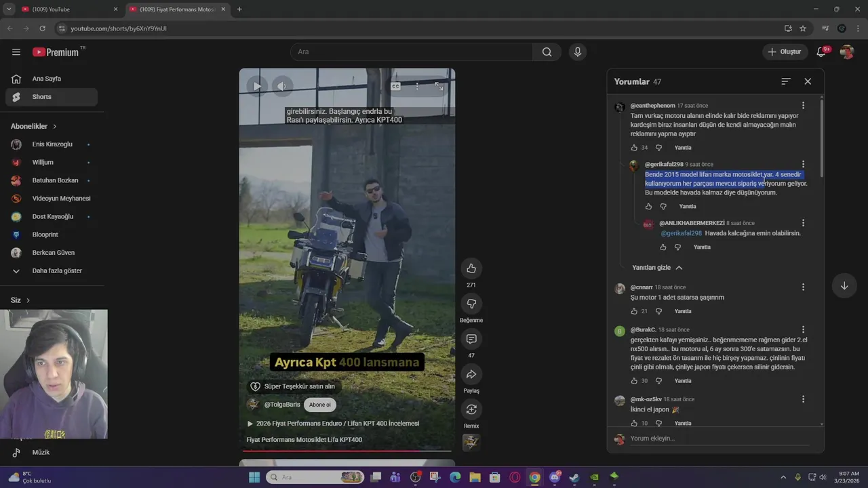Open options for @gerikafal298 reply

pos(803,164)
